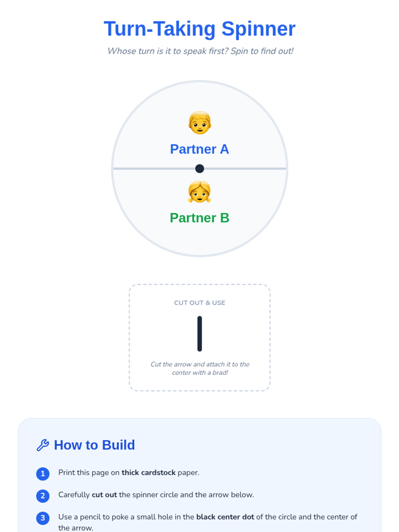The width and height of the screenshot is (399, 532).
Task: Click the Partner B label
Action: (x=199, y=218)
